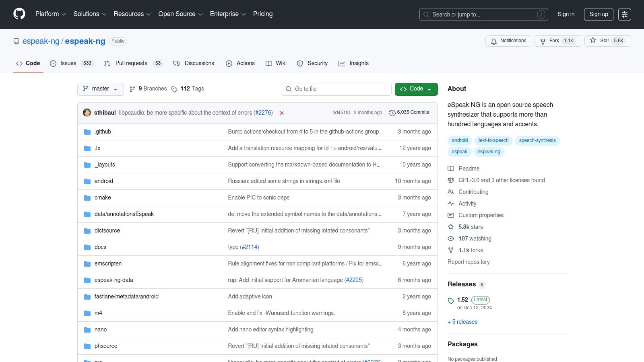Expand the Open Source menu
This screenshot has height=362, width=644.
coord(180,14)
